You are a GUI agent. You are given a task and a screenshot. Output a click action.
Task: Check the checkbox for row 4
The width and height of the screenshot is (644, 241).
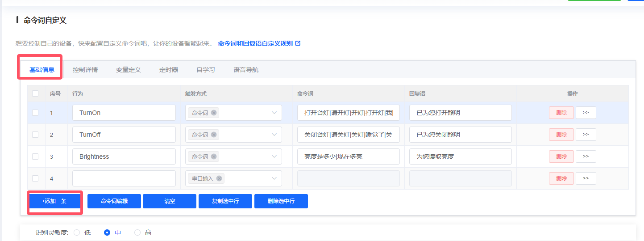pos(35,178)
